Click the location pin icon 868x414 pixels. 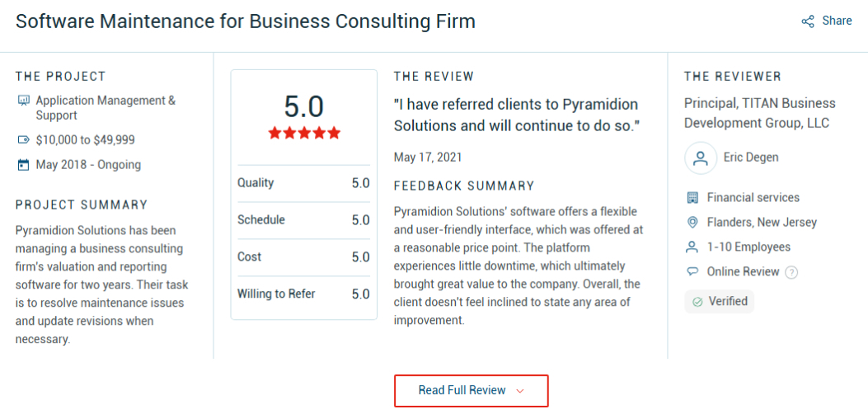[x=692, y=223]
